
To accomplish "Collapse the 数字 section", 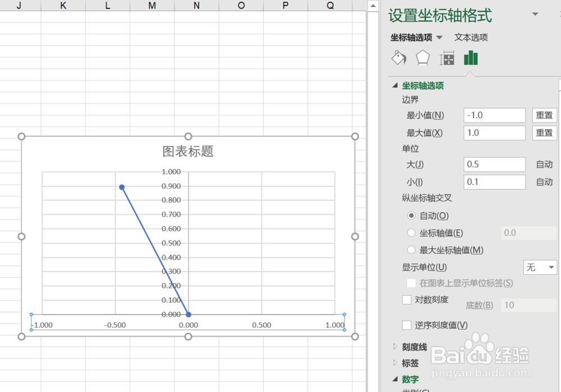I will coord(410,379).
